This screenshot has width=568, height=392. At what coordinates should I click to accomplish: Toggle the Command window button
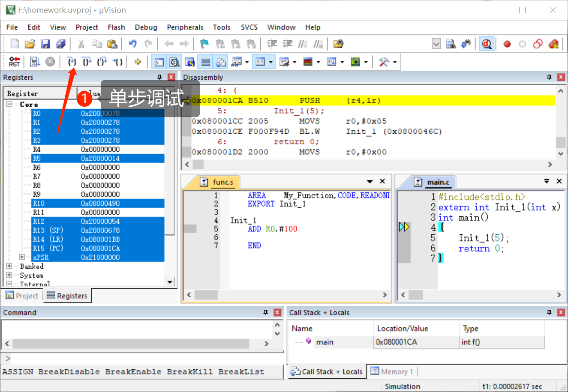point(159,62)
